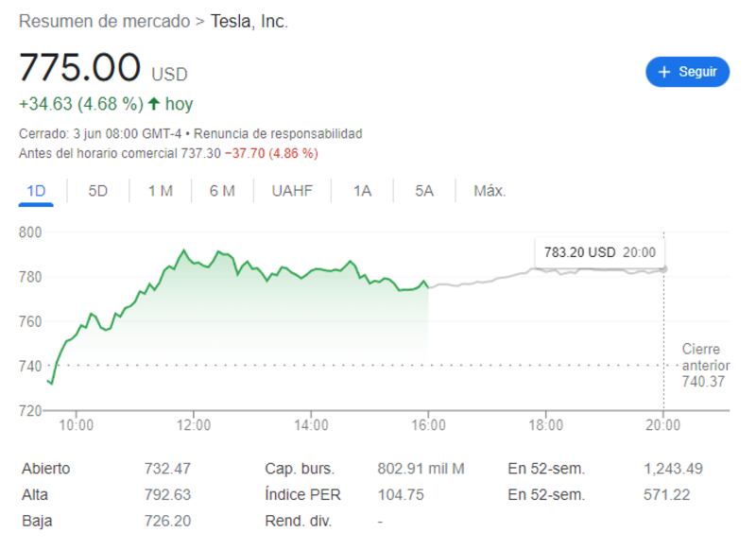Select the Máx. range tab
756x550 pixels.
tap(490, 191)
